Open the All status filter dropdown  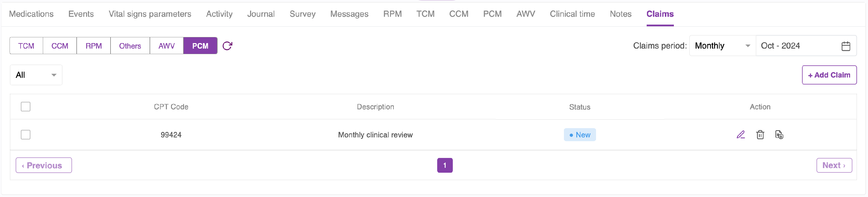click(x=36, y=75)
